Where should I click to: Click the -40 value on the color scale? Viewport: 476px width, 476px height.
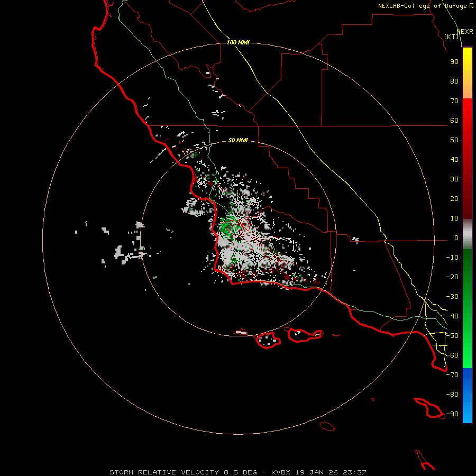[452, 316]
